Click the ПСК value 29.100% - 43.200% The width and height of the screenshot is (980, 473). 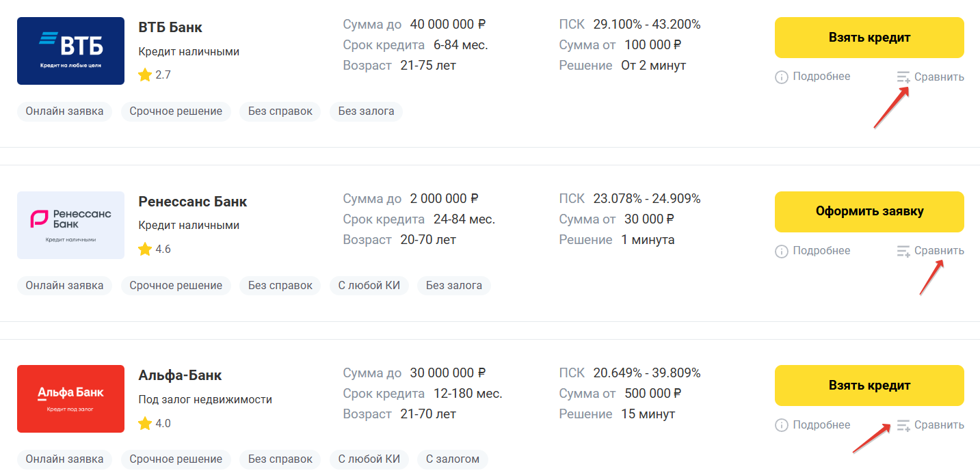647,25
